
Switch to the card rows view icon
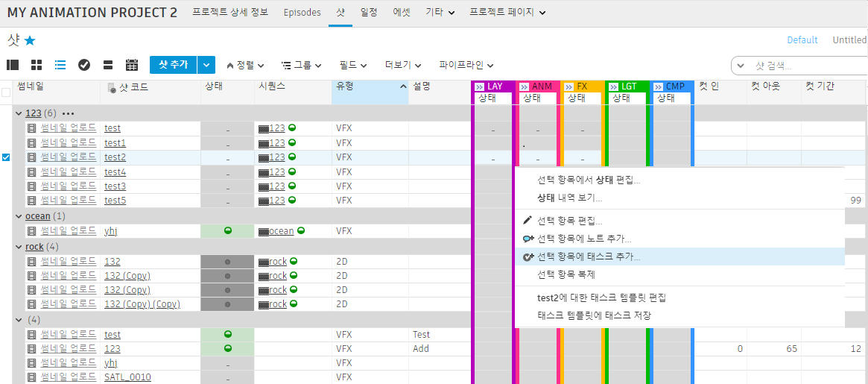[108, 65]
